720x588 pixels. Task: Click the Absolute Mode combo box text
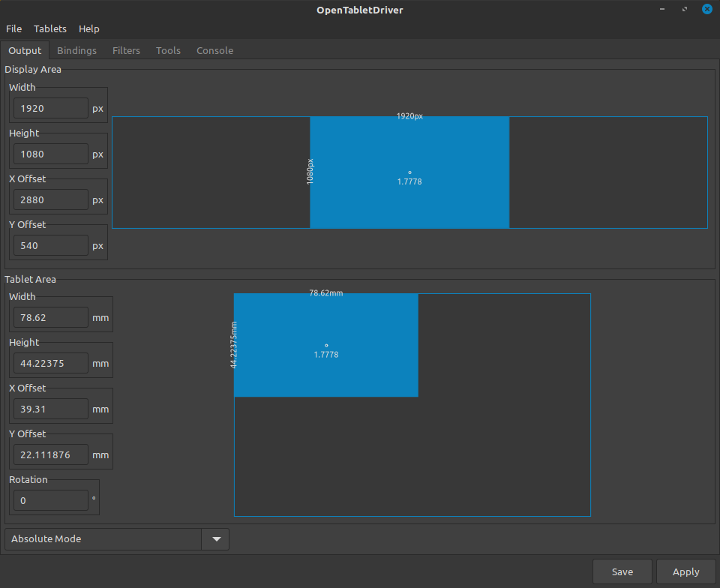pyautogui.click(x=46, y=539)
